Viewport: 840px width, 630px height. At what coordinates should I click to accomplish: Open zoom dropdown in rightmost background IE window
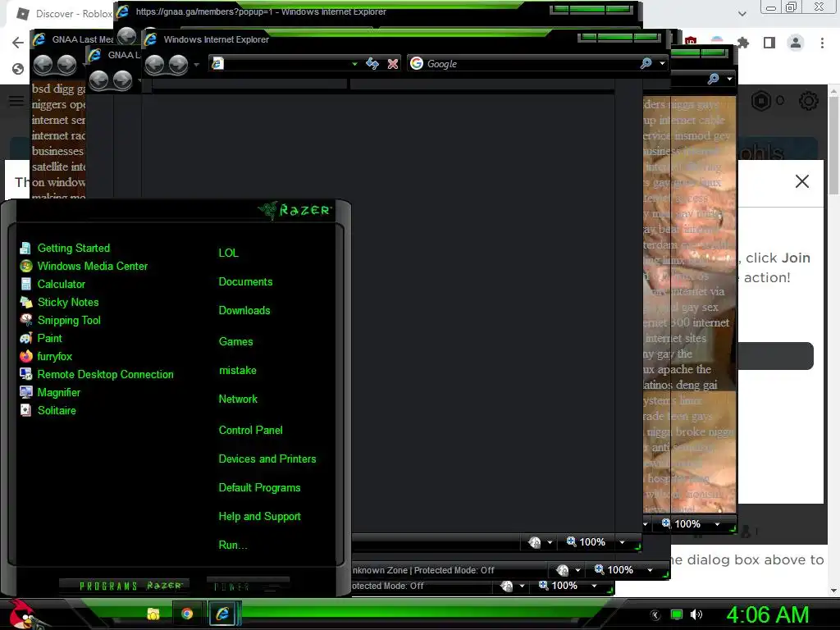point(717,524)
